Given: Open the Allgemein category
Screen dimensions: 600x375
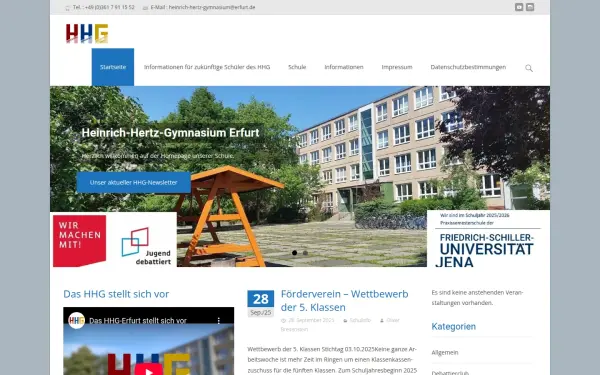Looking at the screenshot, I should coord(445,352).
